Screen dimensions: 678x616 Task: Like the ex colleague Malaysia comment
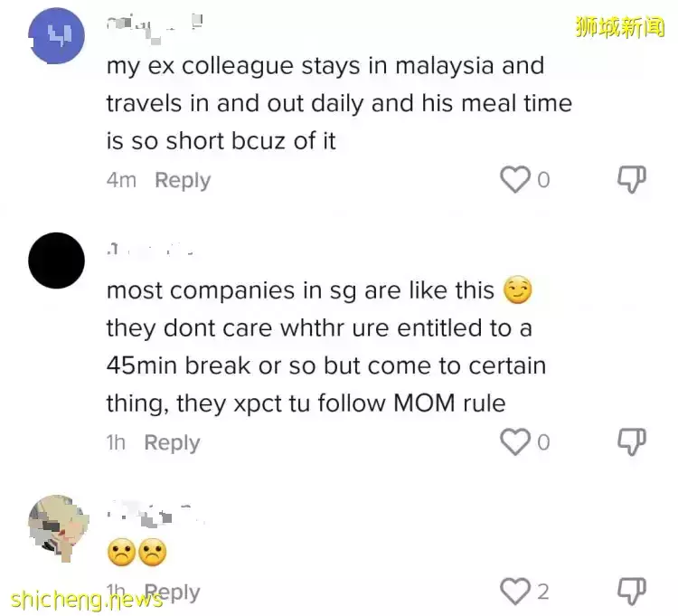(515, 179)
